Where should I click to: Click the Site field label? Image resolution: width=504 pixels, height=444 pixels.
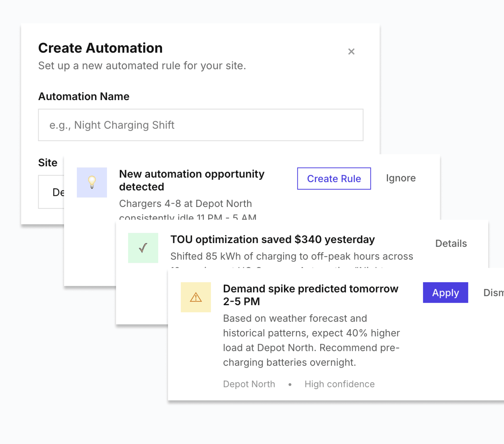click(48, 163)
